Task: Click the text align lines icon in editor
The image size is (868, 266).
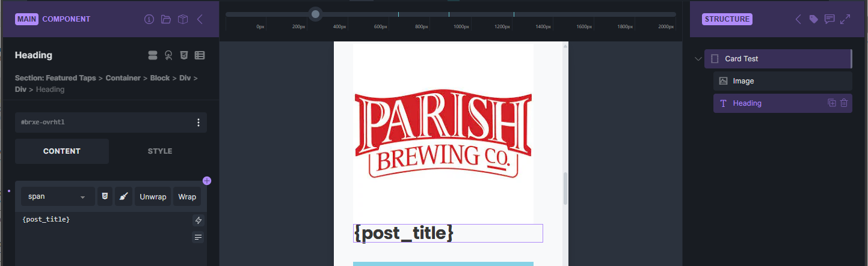Action: click(198, 237)
